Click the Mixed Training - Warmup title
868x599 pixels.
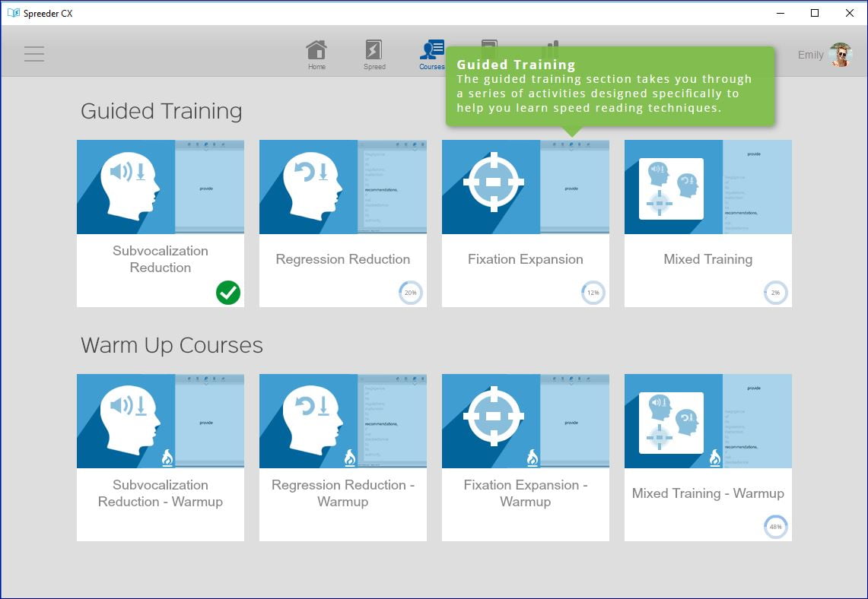click(707, 493)
